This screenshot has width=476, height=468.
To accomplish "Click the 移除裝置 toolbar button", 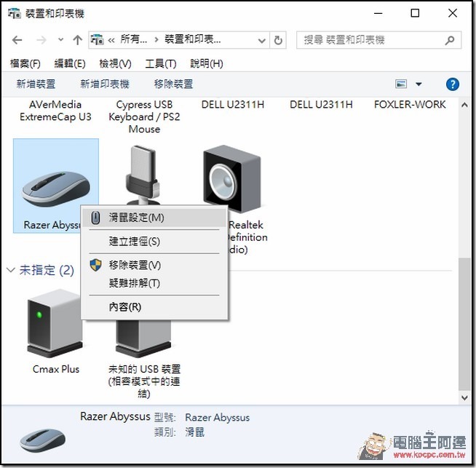I will tap(174, 84).
